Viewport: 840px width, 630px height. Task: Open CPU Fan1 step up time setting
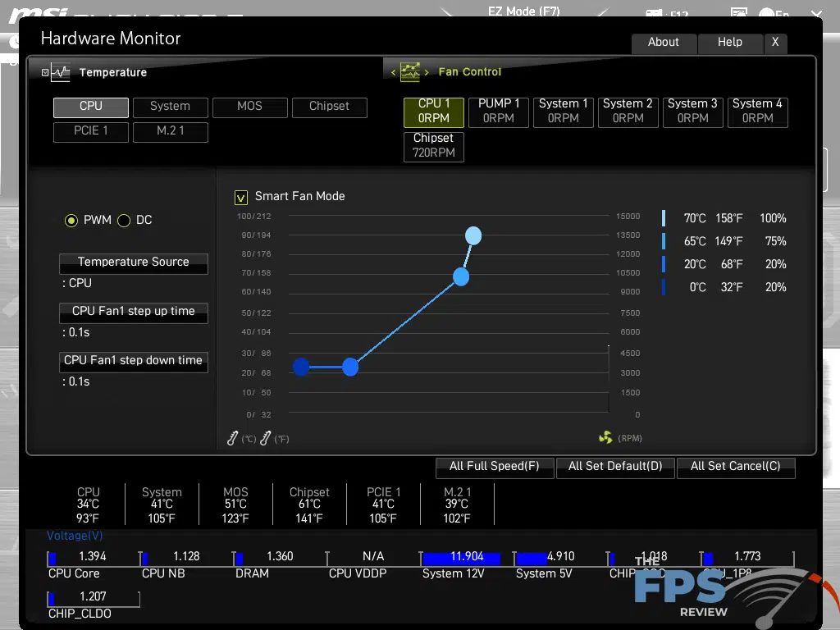coord(134,313)
